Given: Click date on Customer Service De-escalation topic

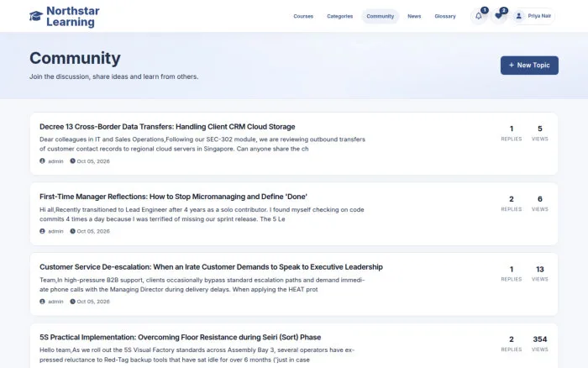Looking at the screenshot, I should (x=93, y=302).
